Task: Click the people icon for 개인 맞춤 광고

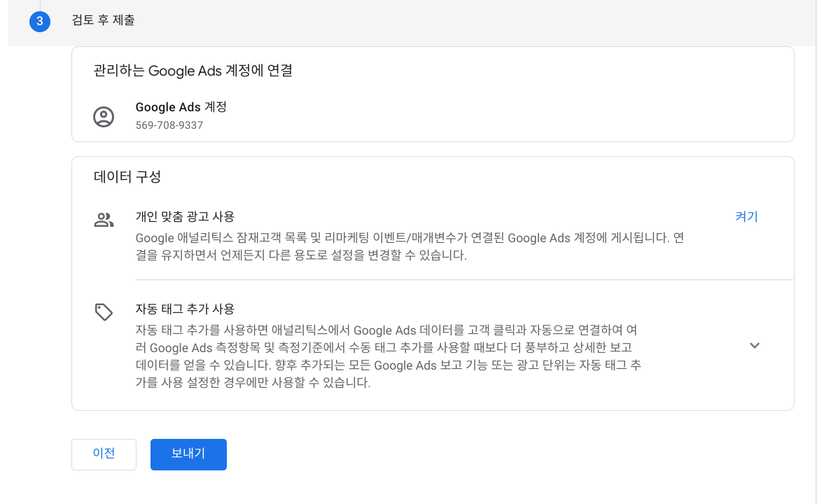Action: coord(104,219)
